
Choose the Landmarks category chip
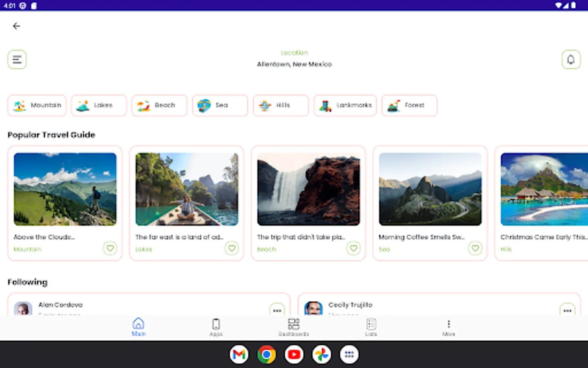point(345,105)
